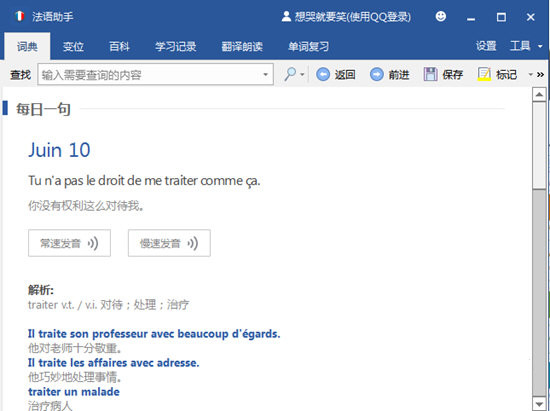Go to the 翻译朗读 tab
Image resolution: width=550 pixels, height=411 pixels.
coord(242,46)
